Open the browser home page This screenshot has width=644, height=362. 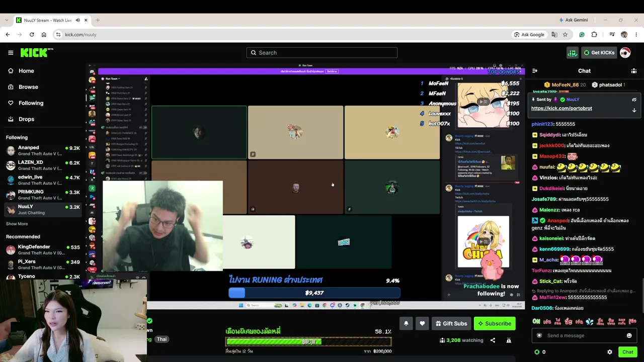(44, 35)
